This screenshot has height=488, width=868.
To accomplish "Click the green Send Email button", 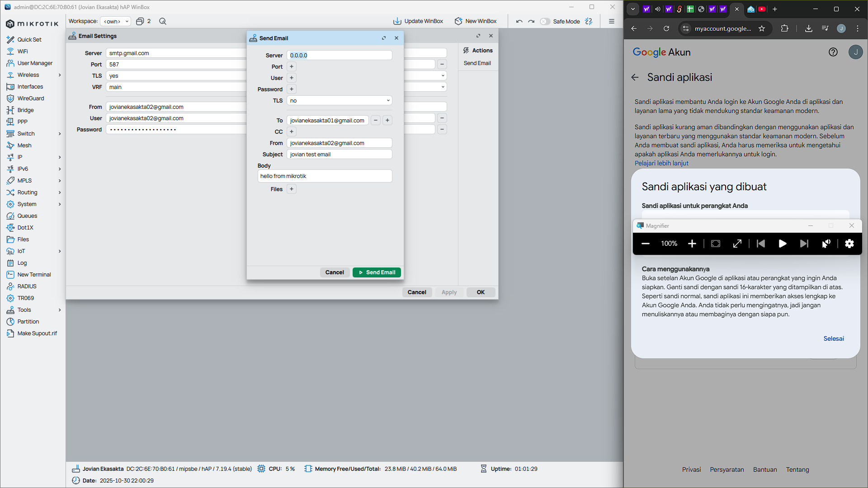I will (x=377, y=272).
